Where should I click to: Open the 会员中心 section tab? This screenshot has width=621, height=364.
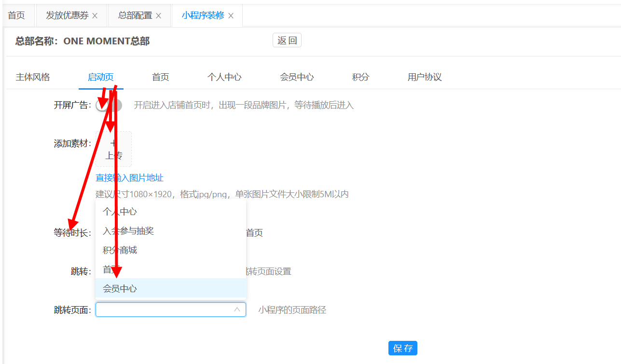297,77
